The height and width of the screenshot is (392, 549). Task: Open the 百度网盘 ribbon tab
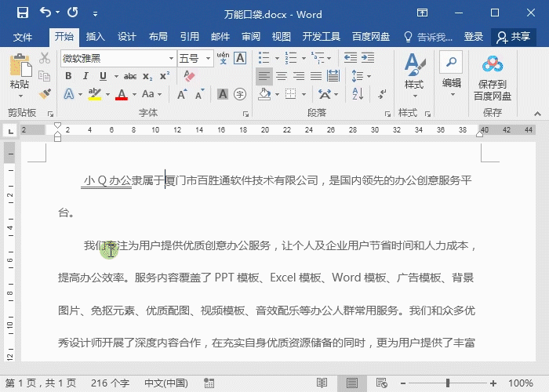pyautogui.click(x=371, y=37)
